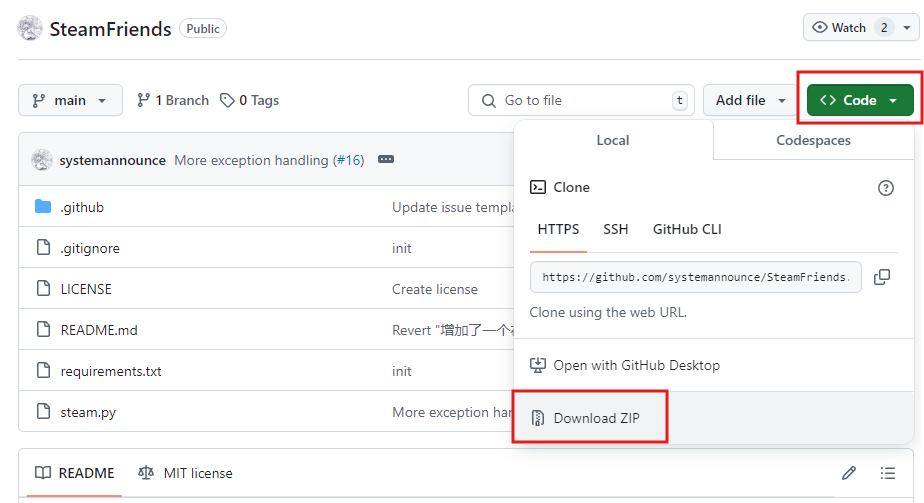This screenshot has width=924, height=503.
Task: Switch to the Codespaces tab
Action: click(813, 140)
